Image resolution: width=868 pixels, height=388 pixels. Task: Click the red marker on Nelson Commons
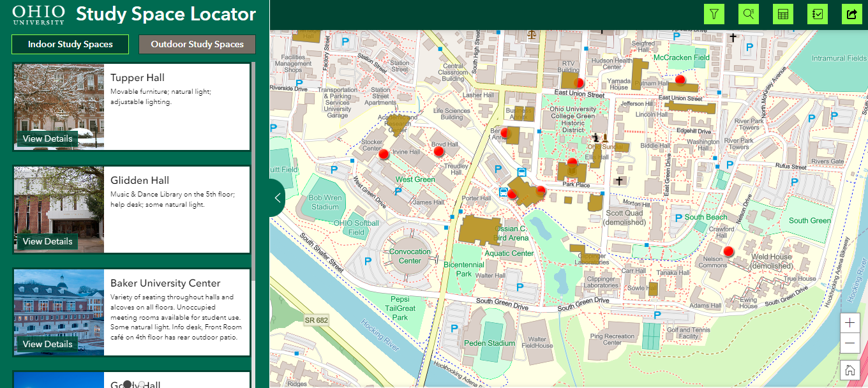[x=728, y=251]
